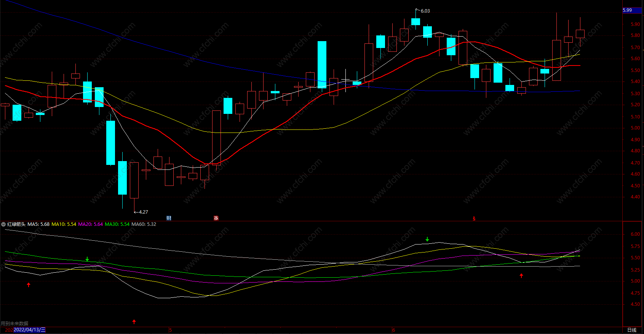Click the 5.99 current price tag

tap(632, 10)
